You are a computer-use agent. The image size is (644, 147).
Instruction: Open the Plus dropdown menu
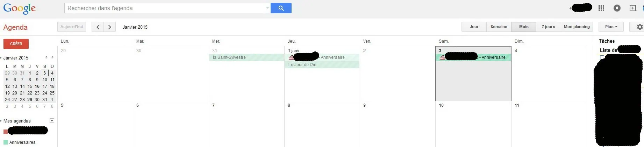(611, 27)
